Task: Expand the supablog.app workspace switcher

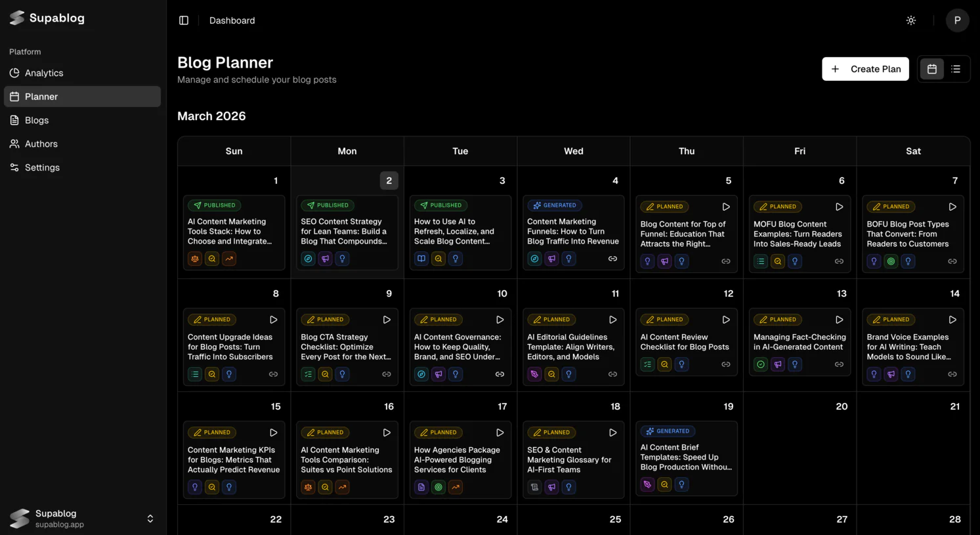Action: click(150, 519)
